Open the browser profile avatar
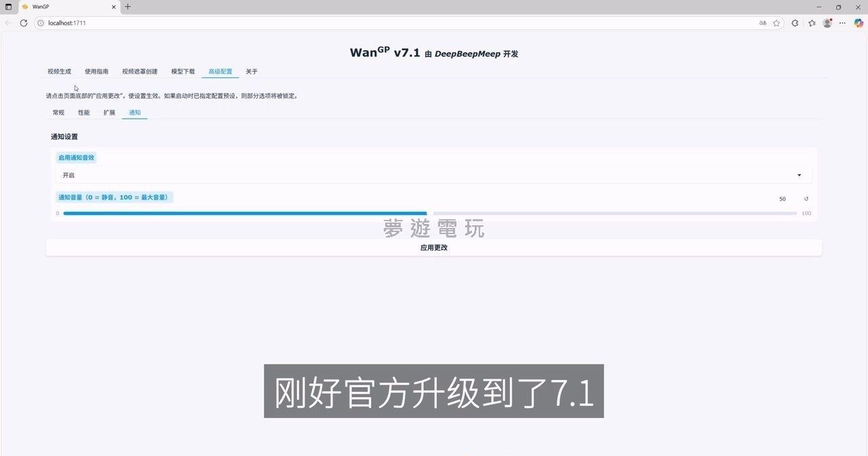This screenshot has height=456, width=868. pos(827,23)
